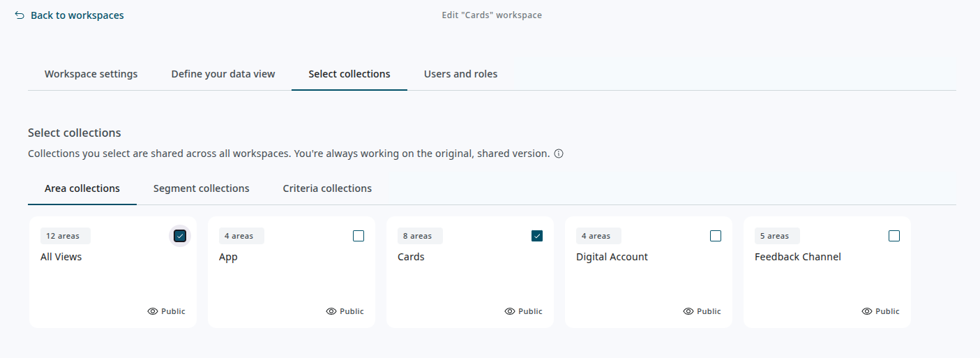Click the eye icon on Digital Account card
Image resolution: width=980 pixels, height=358 pixels.
(x=688, y=311)
